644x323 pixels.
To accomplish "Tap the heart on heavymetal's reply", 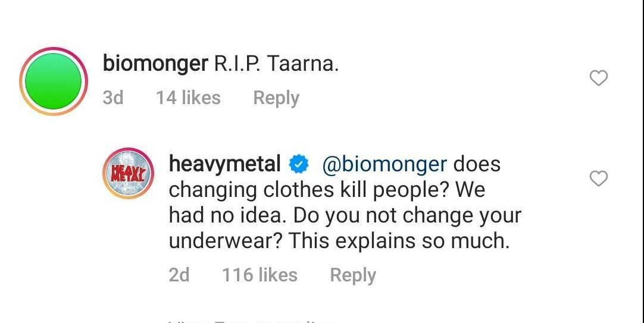I will [598, 178].
